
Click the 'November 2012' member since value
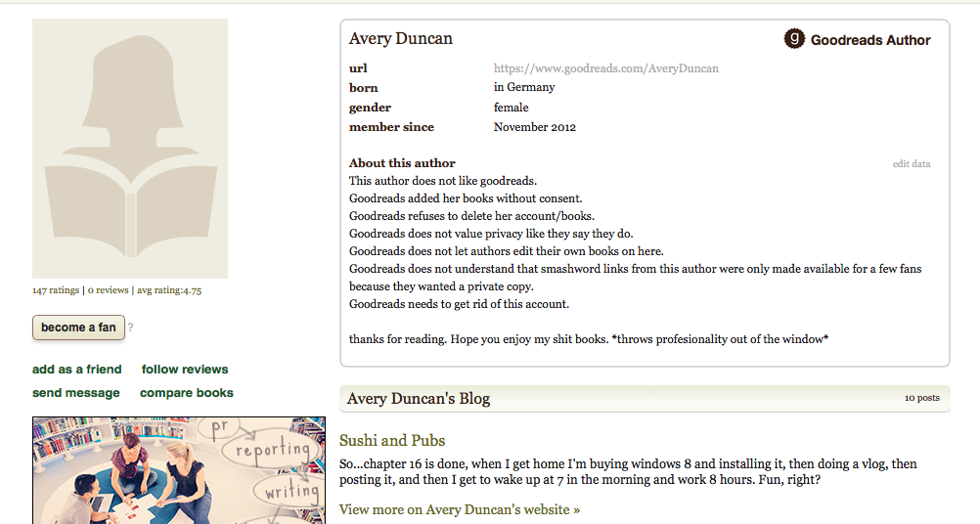[x=535, y=127]
